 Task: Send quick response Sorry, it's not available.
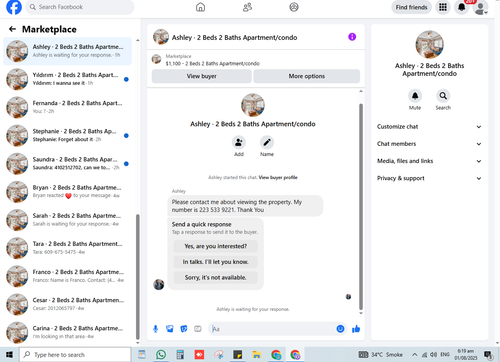click(216, 277)
